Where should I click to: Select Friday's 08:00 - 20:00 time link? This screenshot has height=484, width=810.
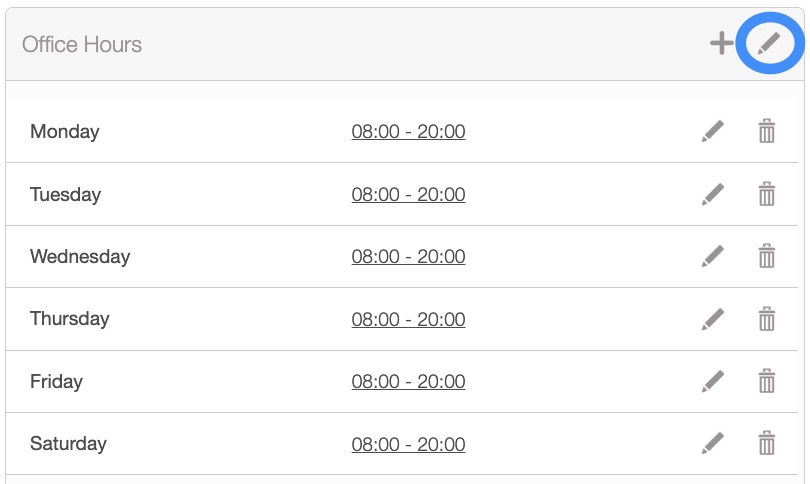(x=408, y=381)
